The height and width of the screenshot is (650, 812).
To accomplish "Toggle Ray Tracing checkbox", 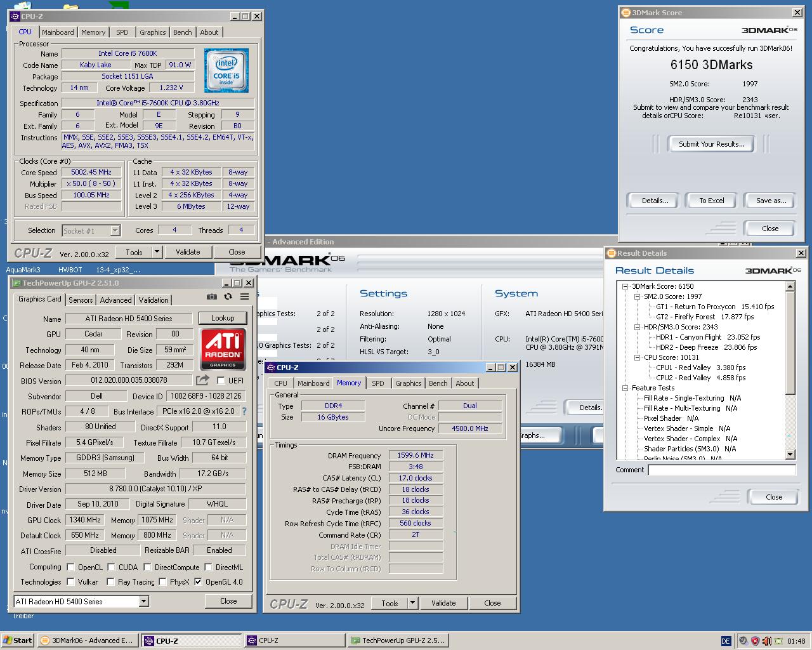I will tap(110, 582).
